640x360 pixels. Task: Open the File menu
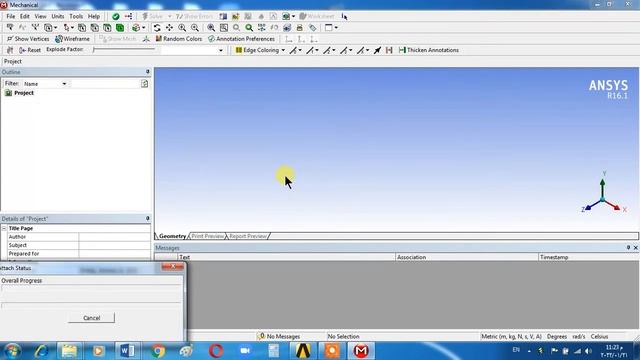(11, 16)
